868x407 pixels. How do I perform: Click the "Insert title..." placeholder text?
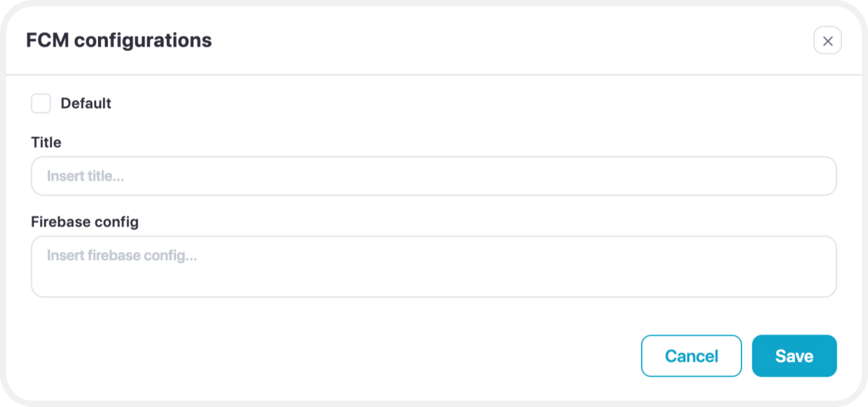pos(86,176)
